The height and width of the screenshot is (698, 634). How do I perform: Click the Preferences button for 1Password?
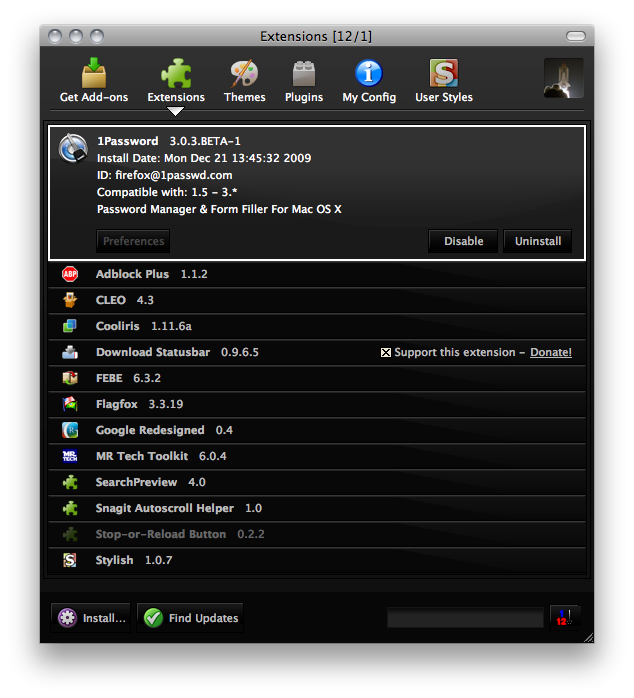point(133,241)
